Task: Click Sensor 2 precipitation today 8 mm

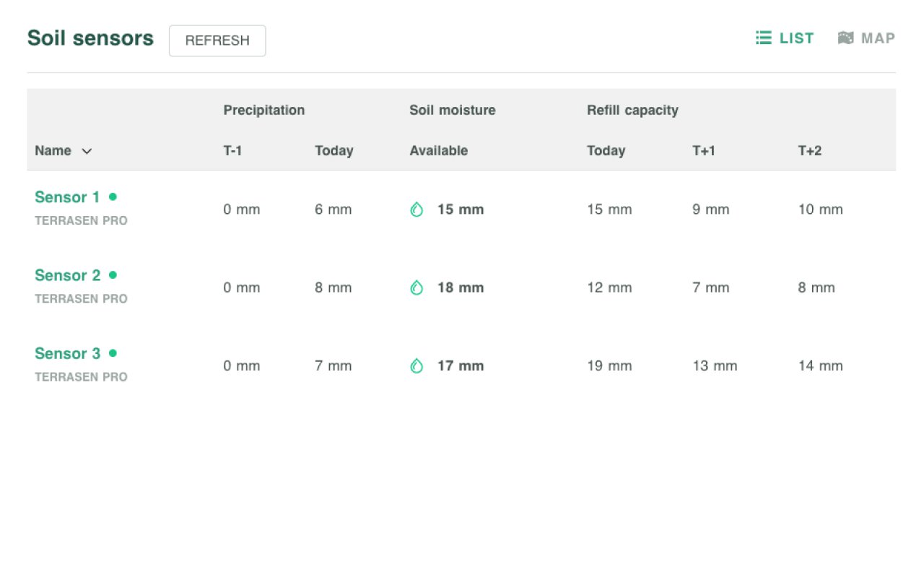Action: (x=334, y=288)
